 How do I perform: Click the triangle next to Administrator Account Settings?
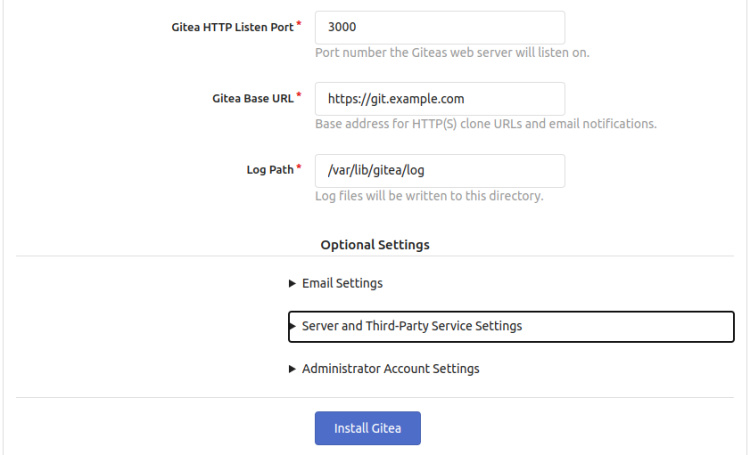click(292, 369)
